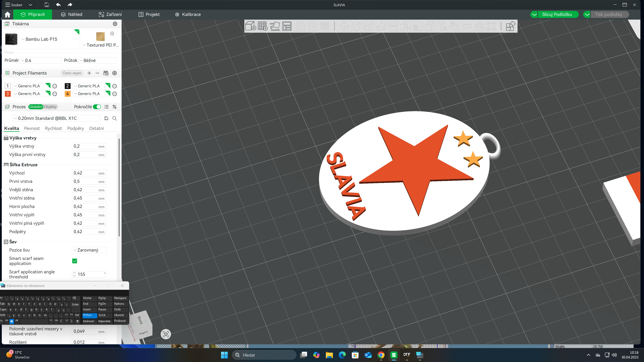The width and height of the screenshot is (644, 362).
Task: Click the Add plate grid icon
Action: click(262, 26)
